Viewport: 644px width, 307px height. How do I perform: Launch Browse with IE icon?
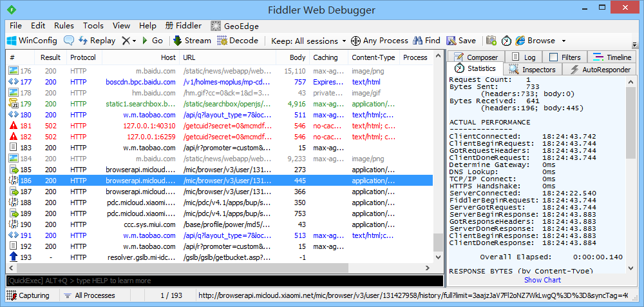pos(535,41)
